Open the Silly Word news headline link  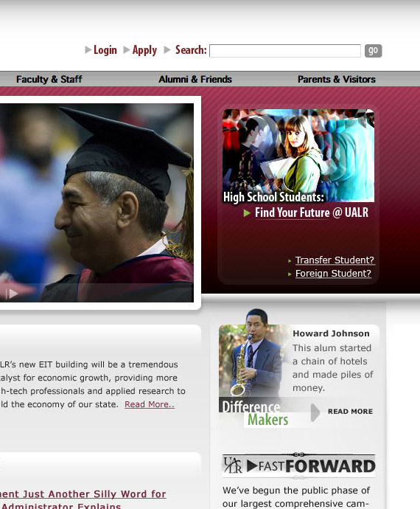[x=83, y=494]
